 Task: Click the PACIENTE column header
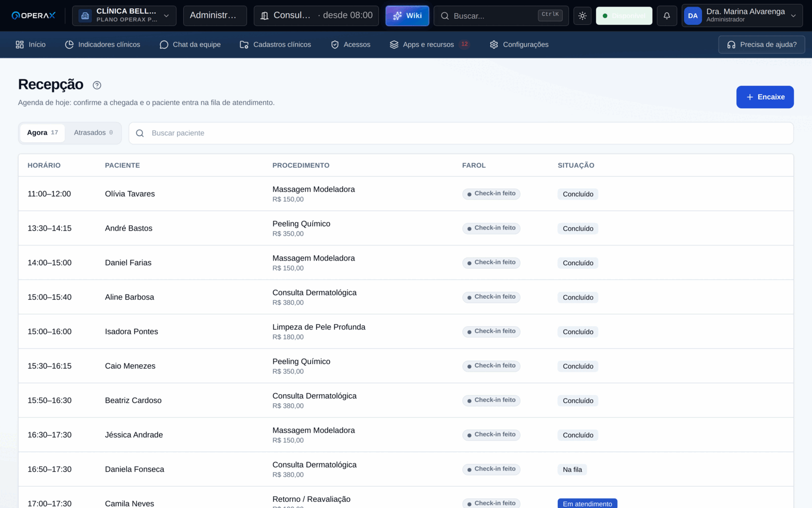point(122,166)
